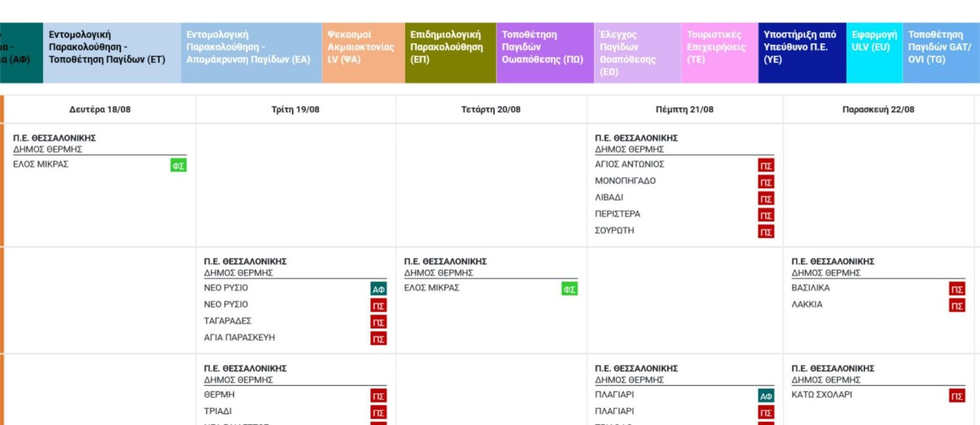Click the ΦΣ badge for ΕΛΟΣ ΜΙΚΡΑΣ on Monday
Image resolution: width=980 pixels, height=425 pixels.
[x=178, y=166]
